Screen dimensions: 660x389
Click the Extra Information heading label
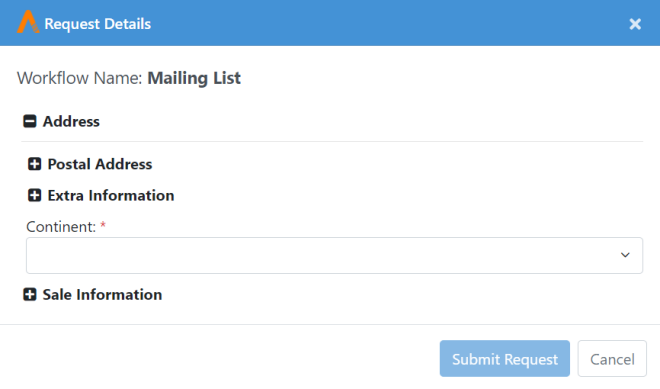coord(111,195)
